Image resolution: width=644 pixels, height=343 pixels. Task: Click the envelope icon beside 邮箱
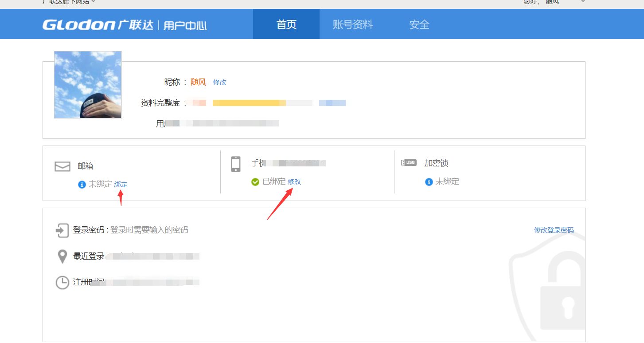62,166
